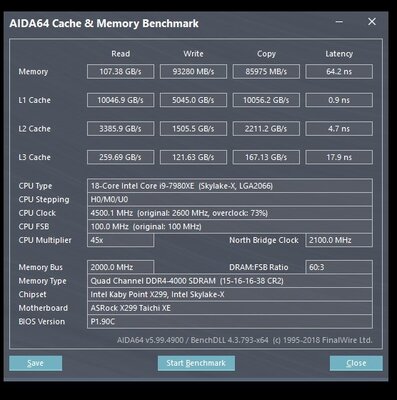Click the Latency column header
Viewport: 397px width, 400px height.
339,54
